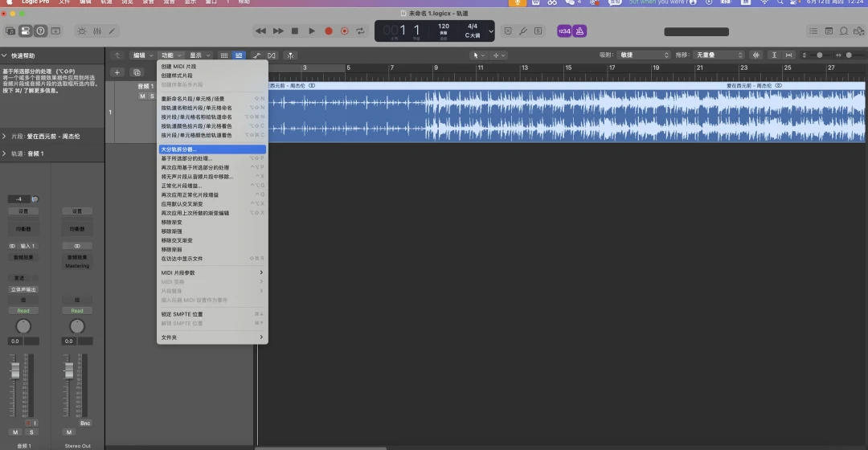Viewport: 868px width, 450px height.
Task: Click the Stop transport button
Action: (x=295, y=31)
